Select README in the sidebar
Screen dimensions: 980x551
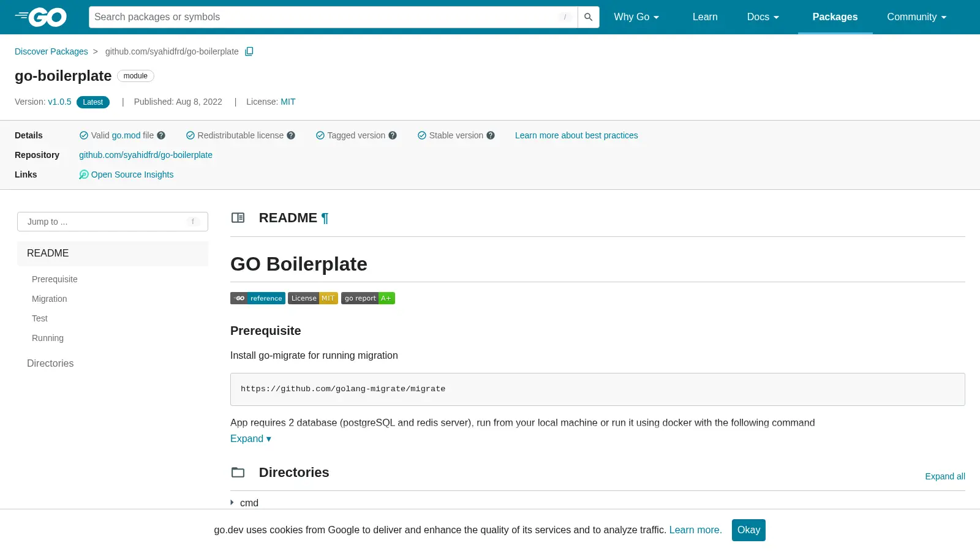click(113, 253)
